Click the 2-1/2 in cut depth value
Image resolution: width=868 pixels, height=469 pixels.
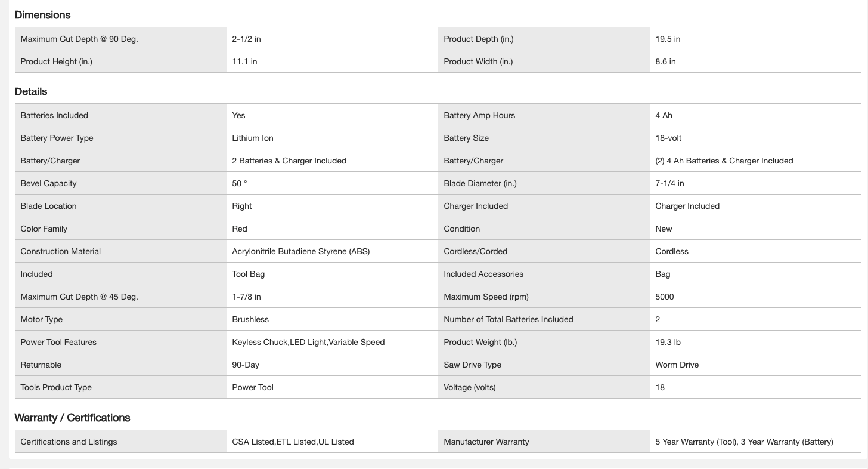(246, 39)
